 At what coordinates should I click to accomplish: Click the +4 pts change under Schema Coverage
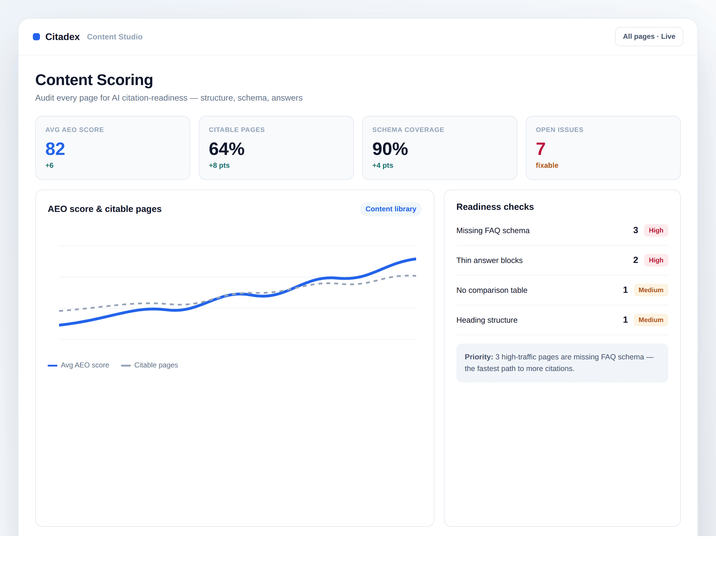(382, 165)
